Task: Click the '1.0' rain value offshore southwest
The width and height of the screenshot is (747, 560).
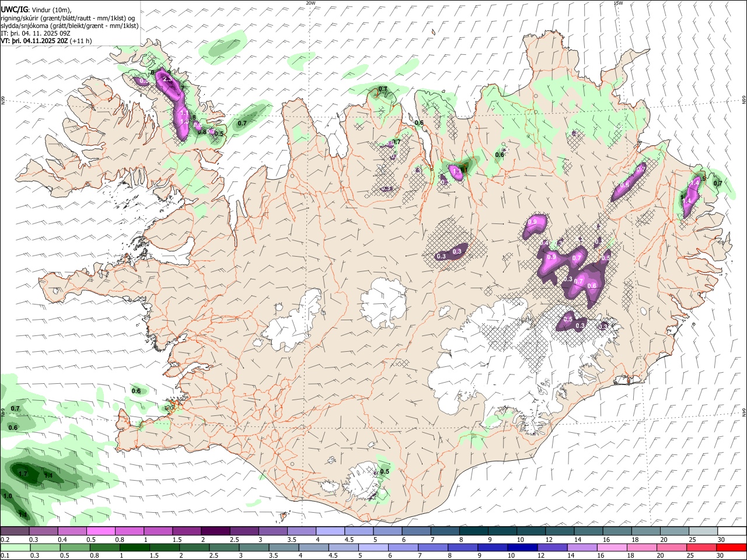Action: click(x=8, y=496)
